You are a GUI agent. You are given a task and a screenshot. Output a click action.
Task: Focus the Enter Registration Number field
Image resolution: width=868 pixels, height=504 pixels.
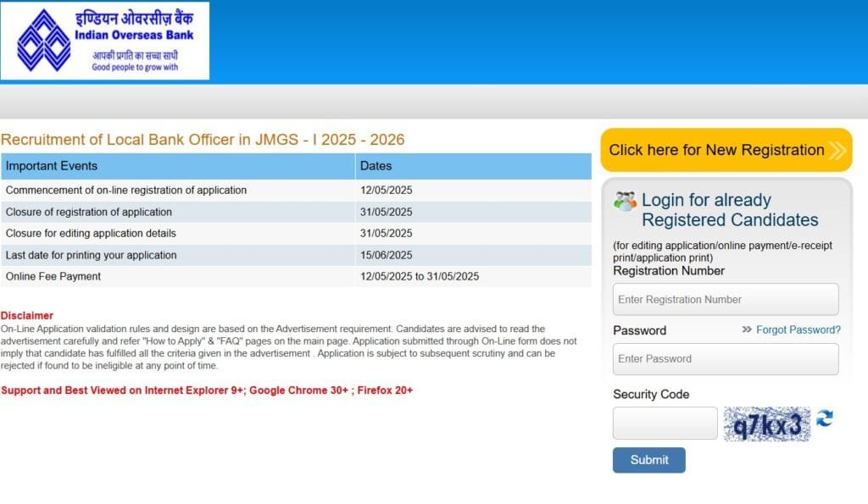coord(725,300)
